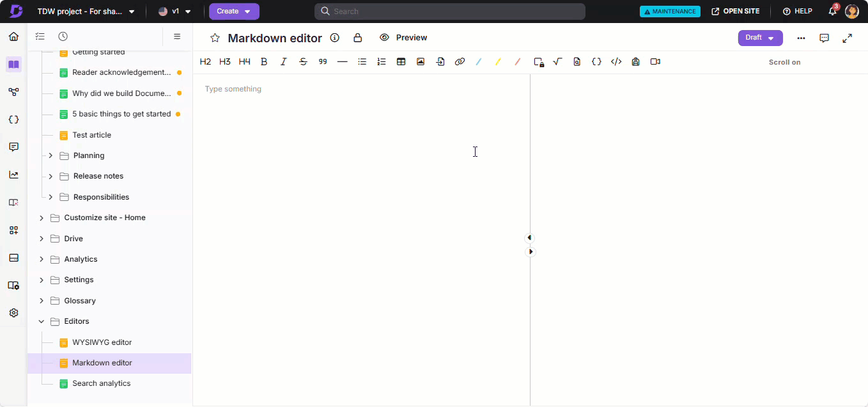
Task: Star the Markdown editor article as favorite
Action: 215,38
